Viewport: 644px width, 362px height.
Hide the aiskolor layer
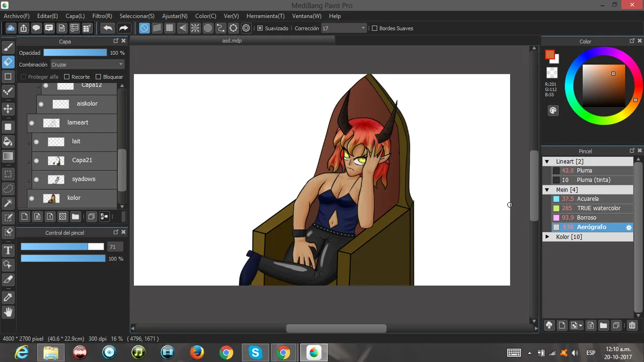(41, 104)
